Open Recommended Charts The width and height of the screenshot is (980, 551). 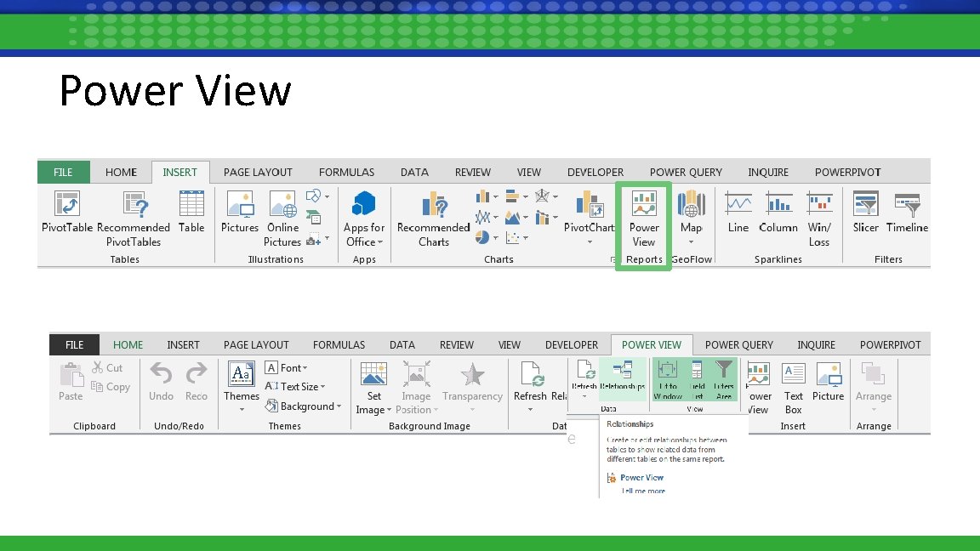[434, 219]
